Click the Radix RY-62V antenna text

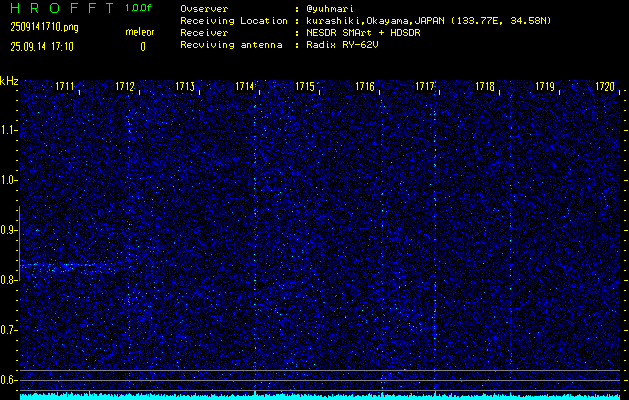(x=342, y=45)
